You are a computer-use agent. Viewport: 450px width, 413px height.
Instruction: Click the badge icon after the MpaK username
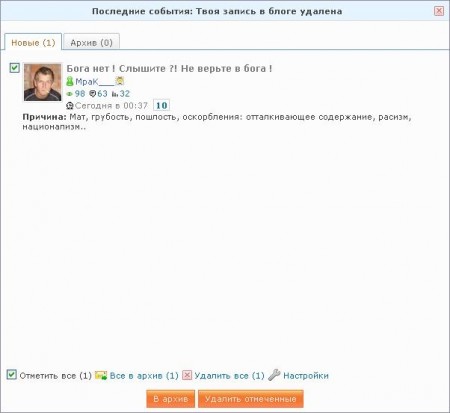pos(120,81)
